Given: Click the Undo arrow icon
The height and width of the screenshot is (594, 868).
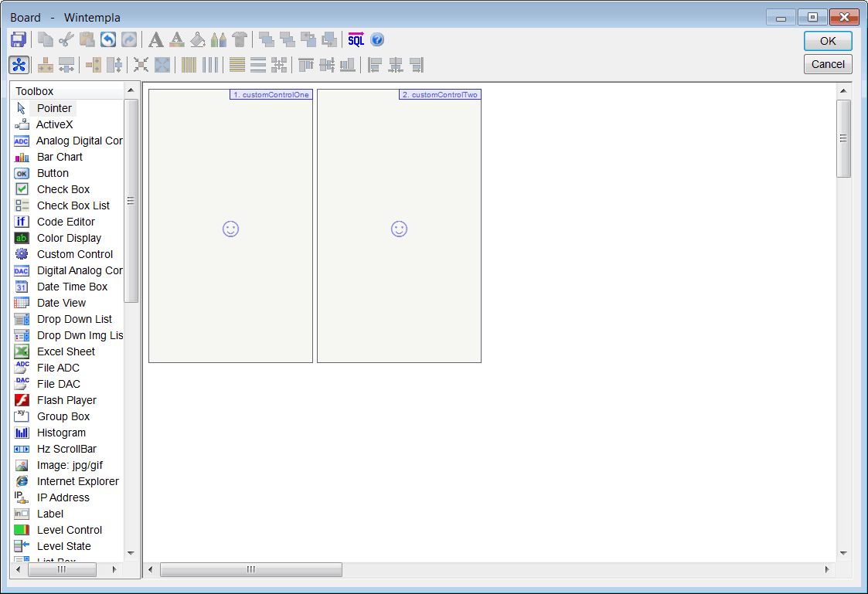Looking at the screenshot, I should pos(108,40).
